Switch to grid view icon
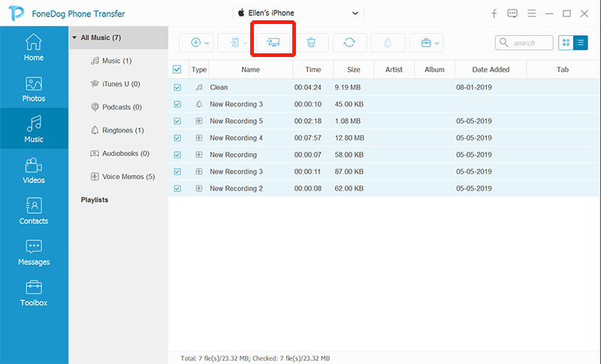Screen dimensions: 601x364 pyautogui.click(x=566, y=43)
